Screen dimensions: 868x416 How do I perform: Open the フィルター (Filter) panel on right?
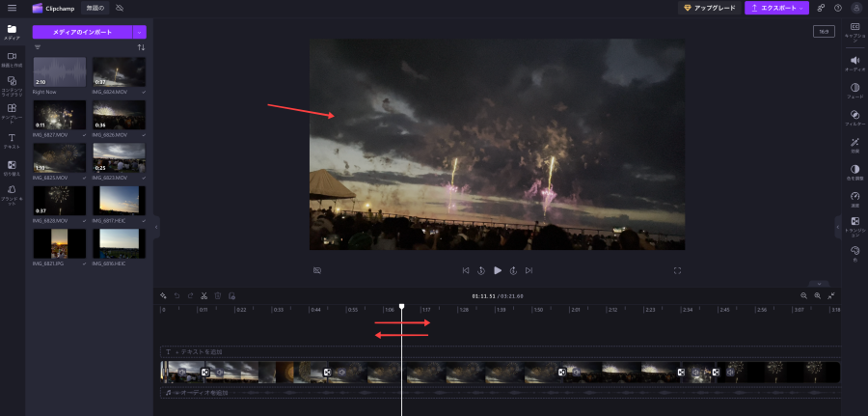[854, 117]
